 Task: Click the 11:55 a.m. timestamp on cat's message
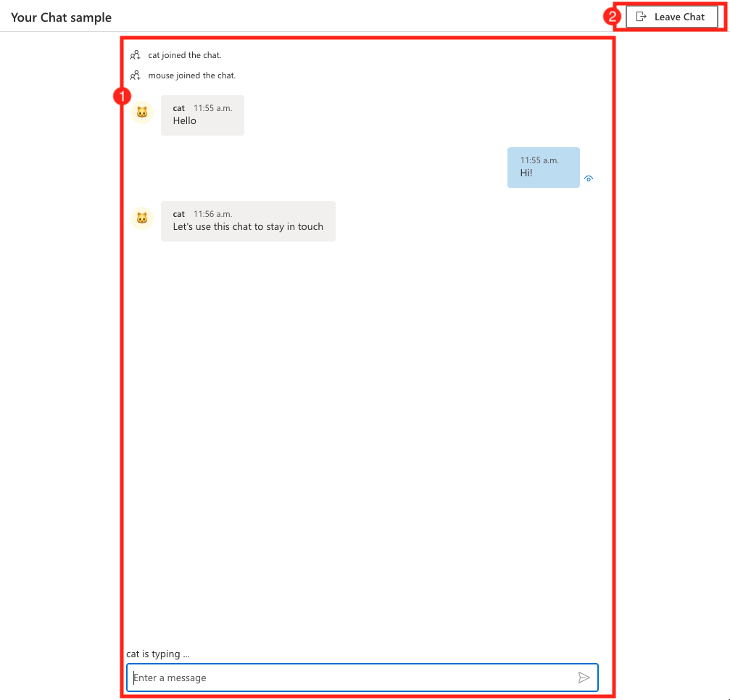pos(213,107)
